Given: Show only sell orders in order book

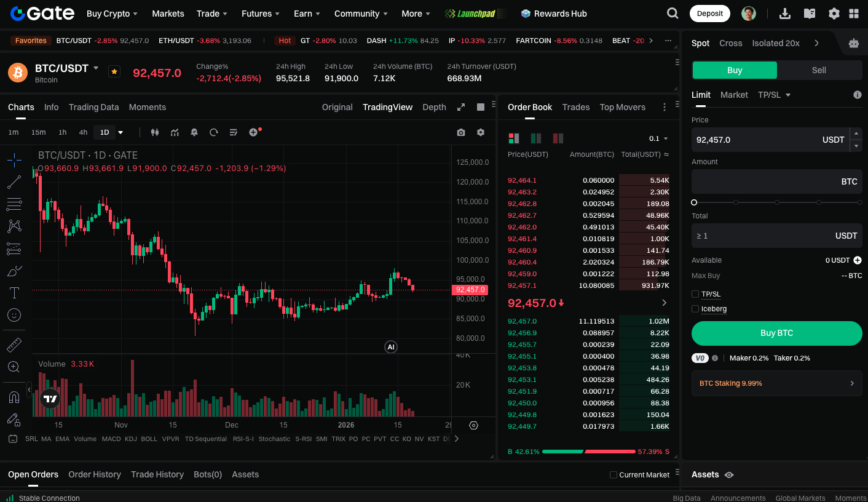Looking at the screenshot, I should click(x=558, y=138).
